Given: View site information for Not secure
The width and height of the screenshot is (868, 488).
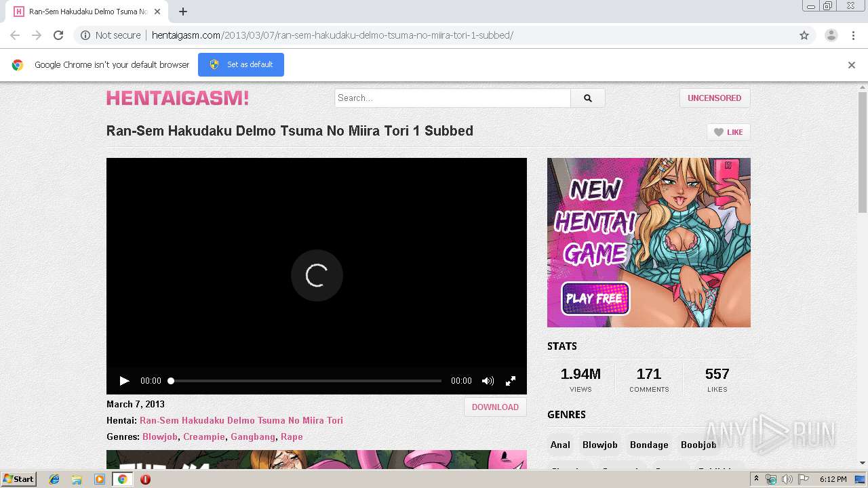Looking at the screenshot, I should 111,35.
